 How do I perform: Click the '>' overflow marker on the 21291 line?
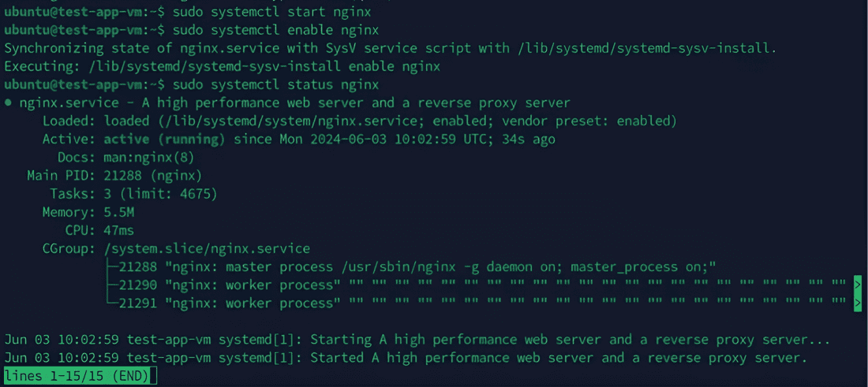coord(858,303)
